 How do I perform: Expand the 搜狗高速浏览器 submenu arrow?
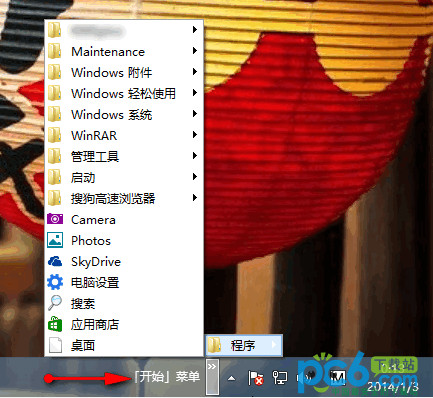195,198
